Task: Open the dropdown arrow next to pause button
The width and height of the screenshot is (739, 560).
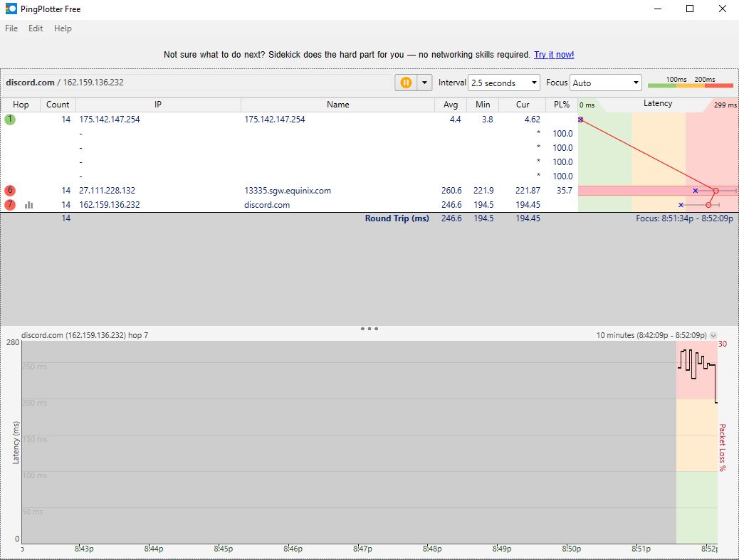Action: 424,83
